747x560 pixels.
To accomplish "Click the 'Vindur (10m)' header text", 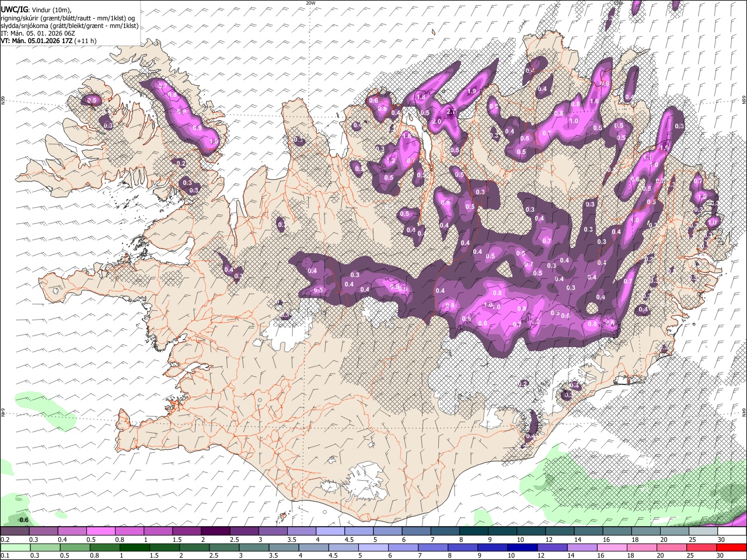I will pos(51,10).
